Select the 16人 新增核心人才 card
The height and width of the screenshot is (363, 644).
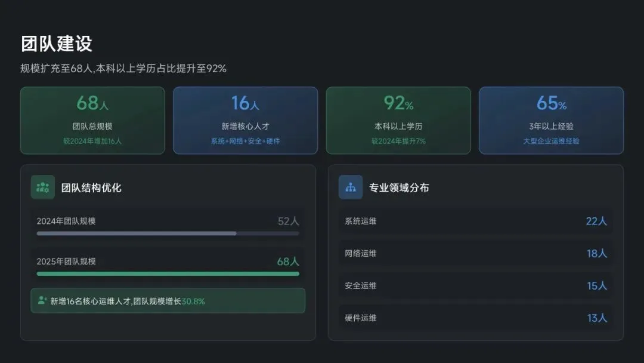point(245,121)
